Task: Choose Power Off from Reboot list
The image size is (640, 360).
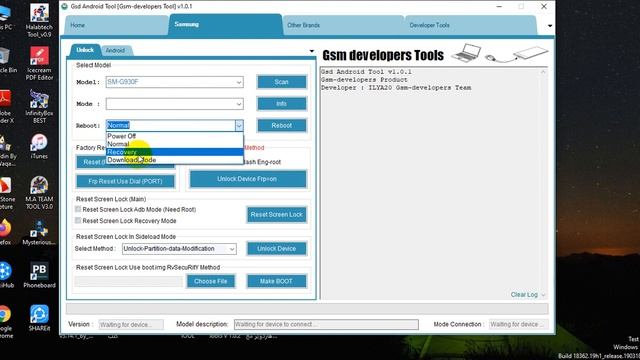Action: click(x=175, y=136)
